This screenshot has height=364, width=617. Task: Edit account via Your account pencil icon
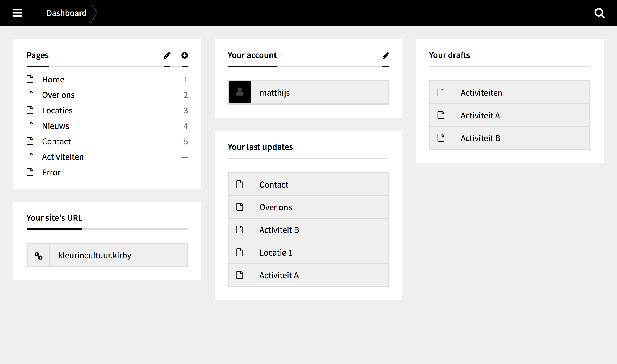coord(386,56)
